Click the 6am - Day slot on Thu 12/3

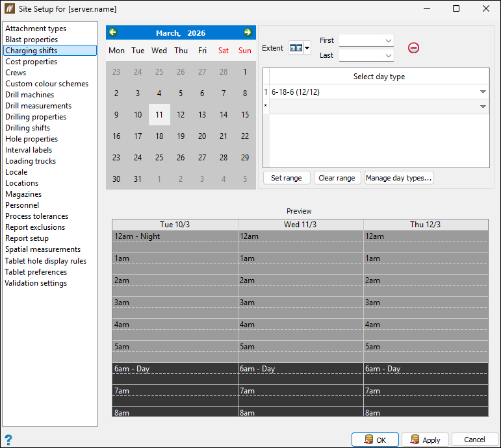[426, 373]
